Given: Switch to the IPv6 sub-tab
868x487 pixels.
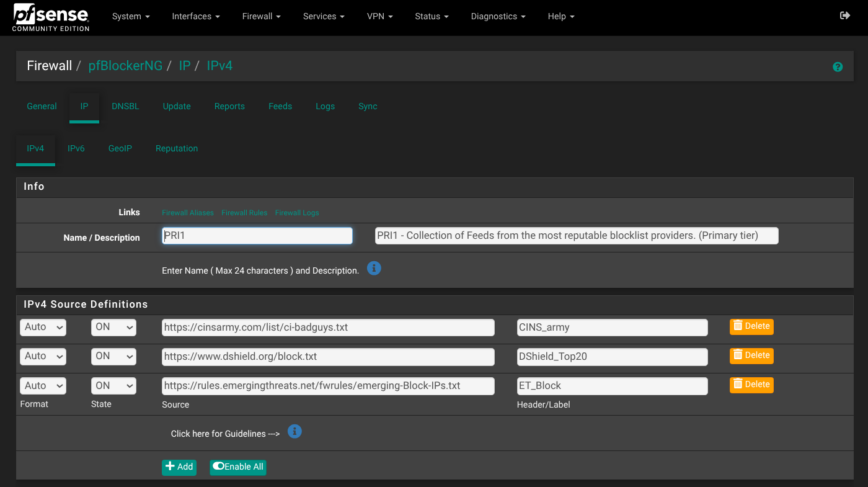Looking at the screenshot, I should 76,149.
